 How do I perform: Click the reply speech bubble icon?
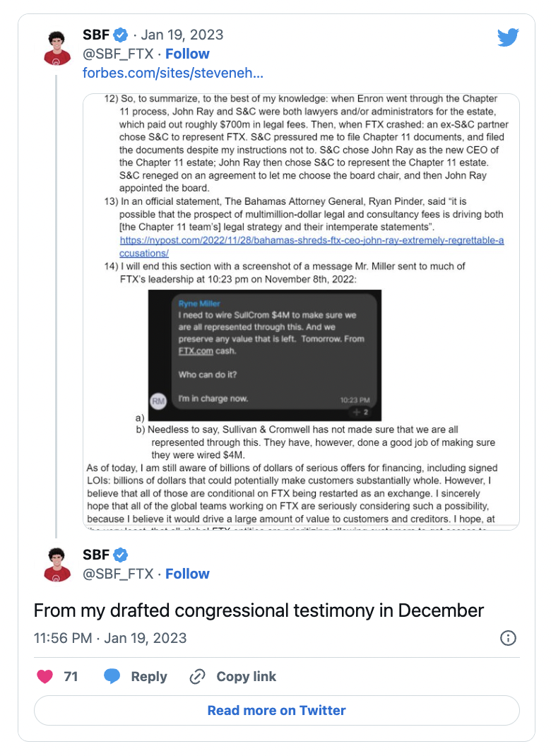(112, 676)
